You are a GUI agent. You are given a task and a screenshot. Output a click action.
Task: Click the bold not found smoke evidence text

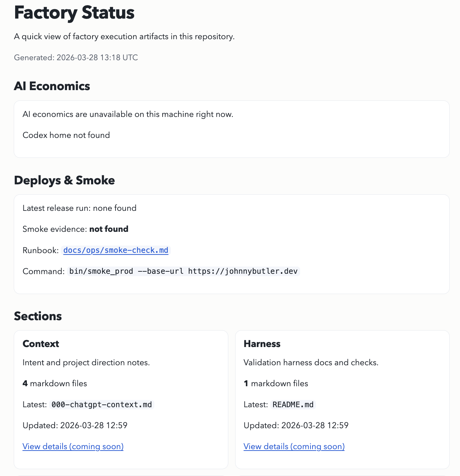pos(109,229)
